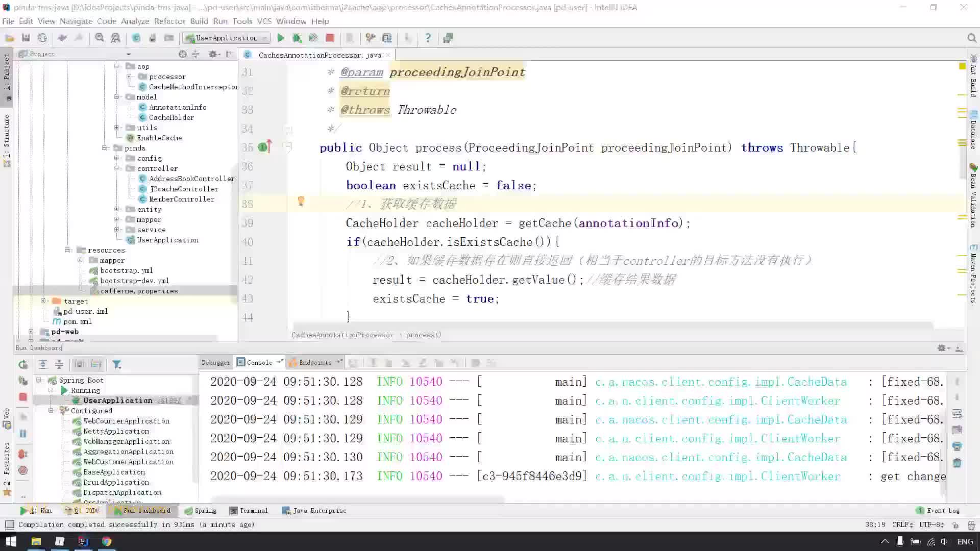Click the Rerun icon in Run Dashboard

pyautogui.click(x=23, y=364)
